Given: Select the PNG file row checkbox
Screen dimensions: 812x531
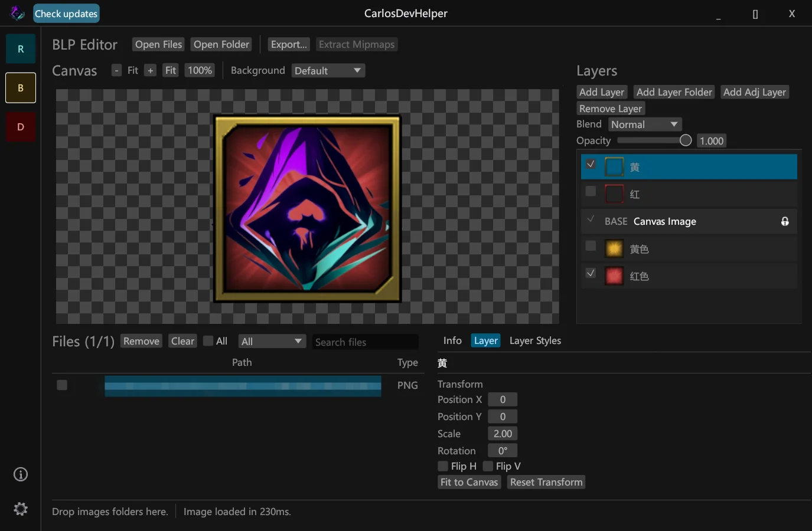Looking at the screenshot, I should click(62, 385).
